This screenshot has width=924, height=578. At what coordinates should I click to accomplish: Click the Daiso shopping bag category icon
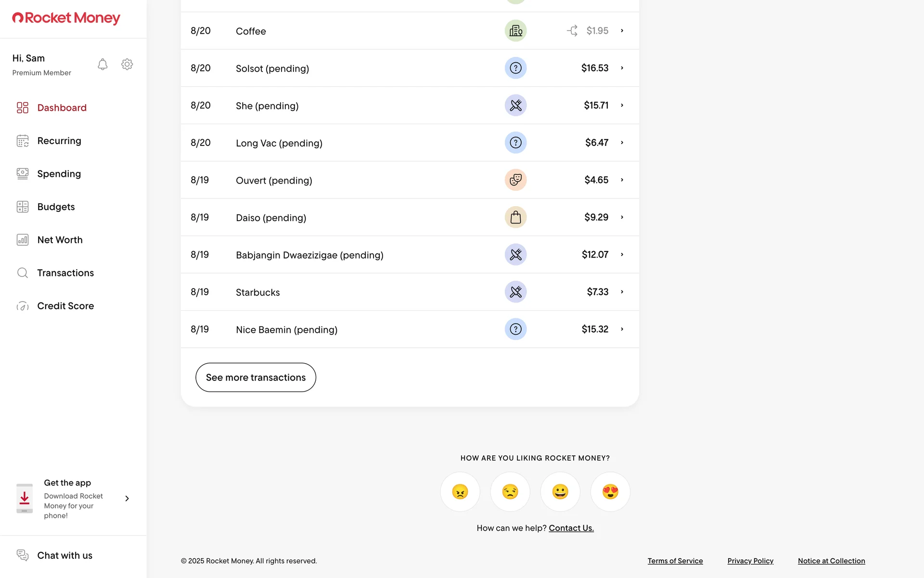pos(515,217)
